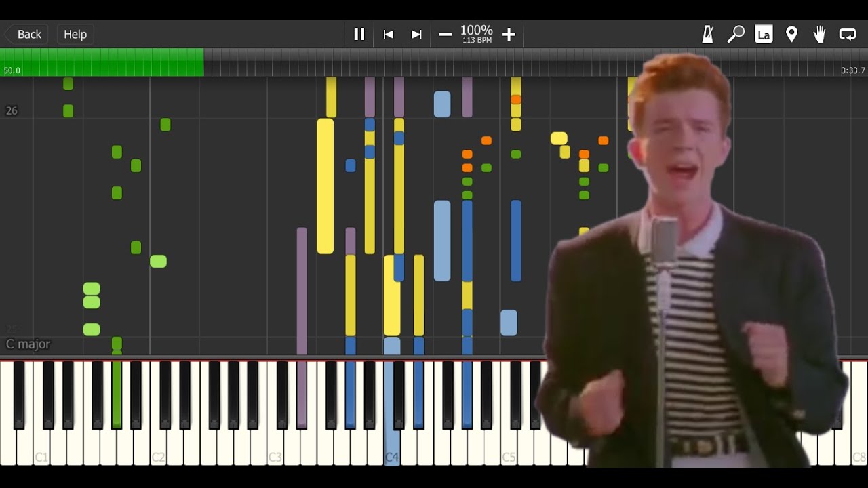Open hand selection settings icon
The height and width of the screenshot is (488, 868).
click(819, 34)
